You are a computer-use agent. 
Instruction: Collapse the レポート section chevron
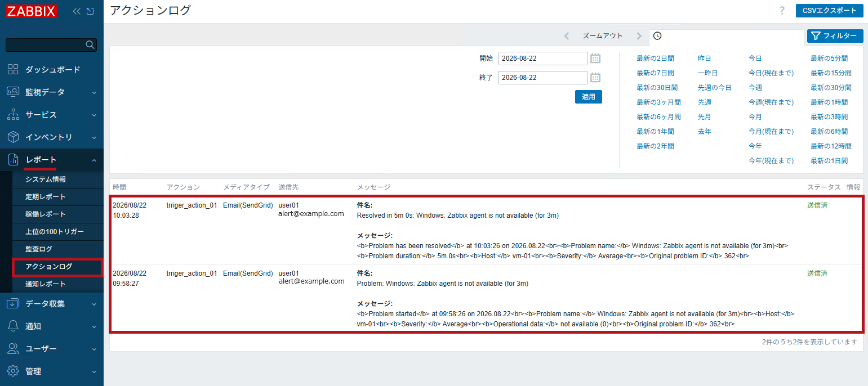(x=94, y=160)
